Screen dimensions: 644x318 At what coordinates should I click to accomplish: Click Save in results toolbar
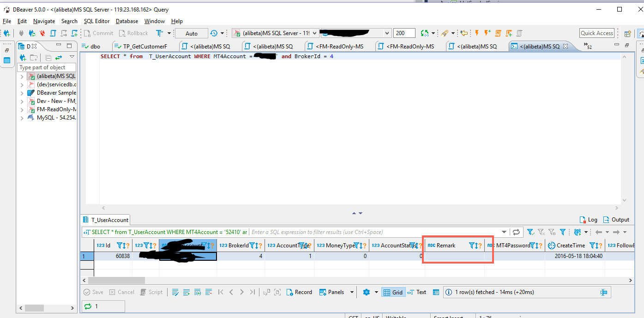[94, 292]
